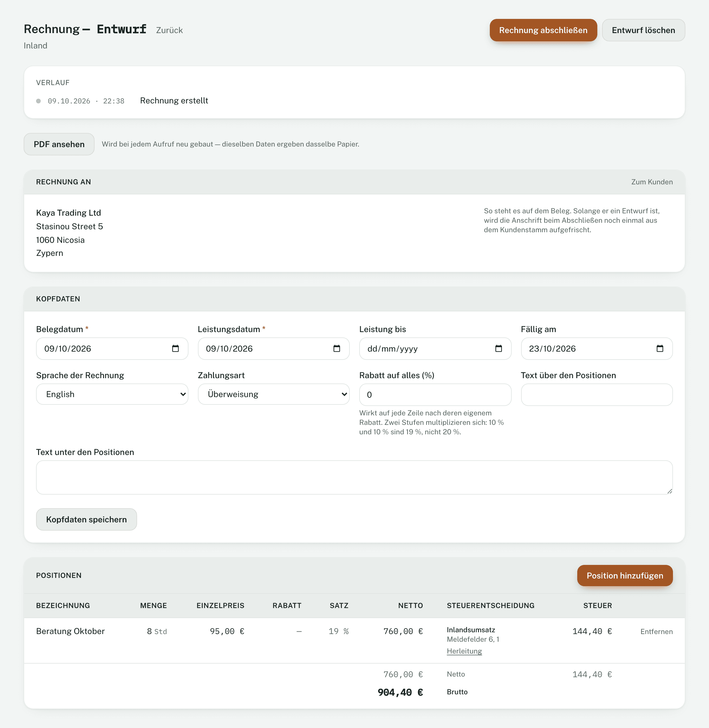Click the Meldefelder 6, 1 text
The height and width of the screenshot is (728, 709).
[x=473, y=639]
